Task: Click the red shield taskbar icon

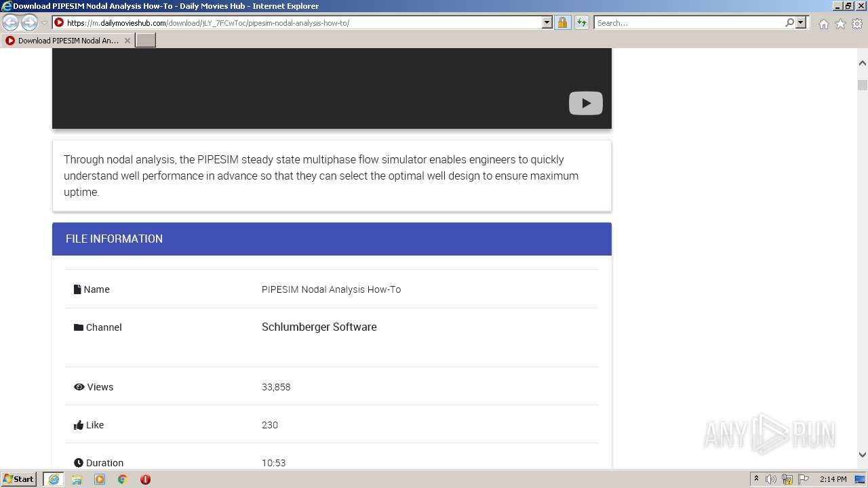Action: 145,479
